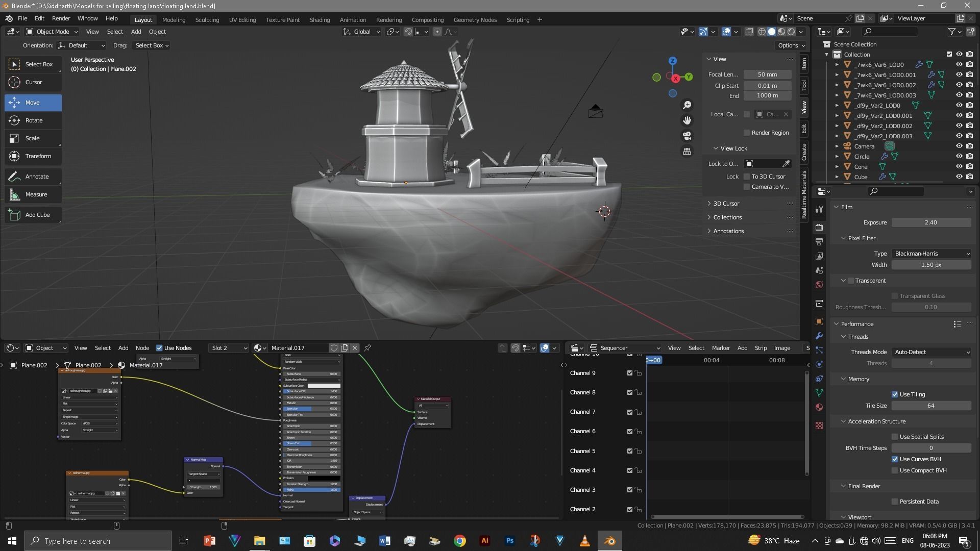Open World properties globe icon

click(819, 285)
